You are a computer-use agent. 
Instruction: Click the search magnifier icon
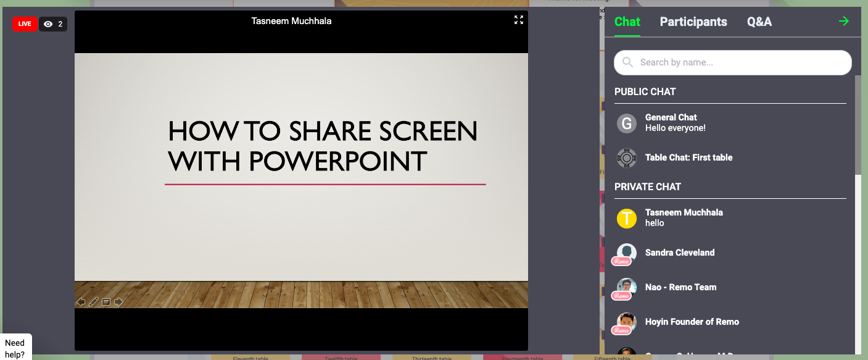point(628,62)
